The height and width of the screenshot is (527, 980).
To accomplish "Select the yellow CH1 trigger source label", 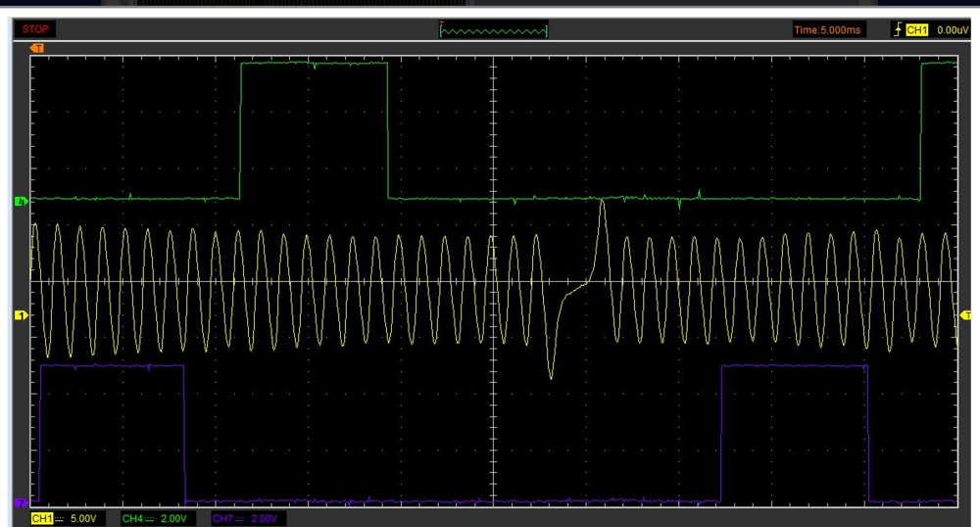I will click(x=916, y=30).
